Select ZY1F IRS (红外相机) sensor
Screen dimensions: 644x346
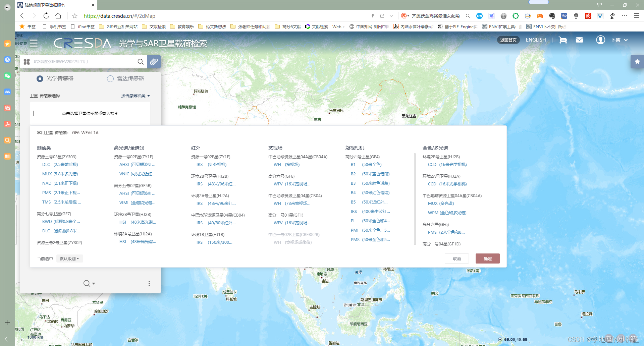[211, 164]
